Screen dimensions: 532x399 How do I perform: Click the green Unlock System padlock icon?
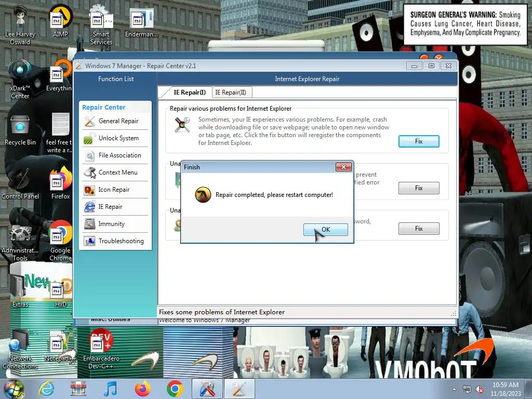pyautogui.click(x=89, y=138)
